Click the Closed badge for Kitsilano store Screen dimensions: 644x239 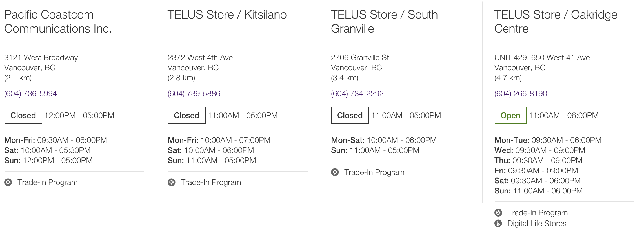click(x=187, y=115)
